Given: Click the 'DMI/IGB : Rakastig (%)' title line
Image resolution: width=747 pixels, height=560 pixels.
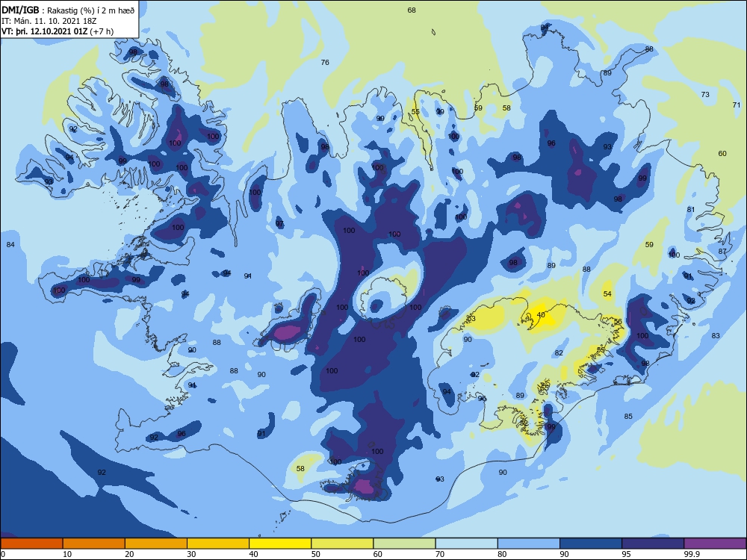Looking at the screenshot, I should (x=68, y=10).
